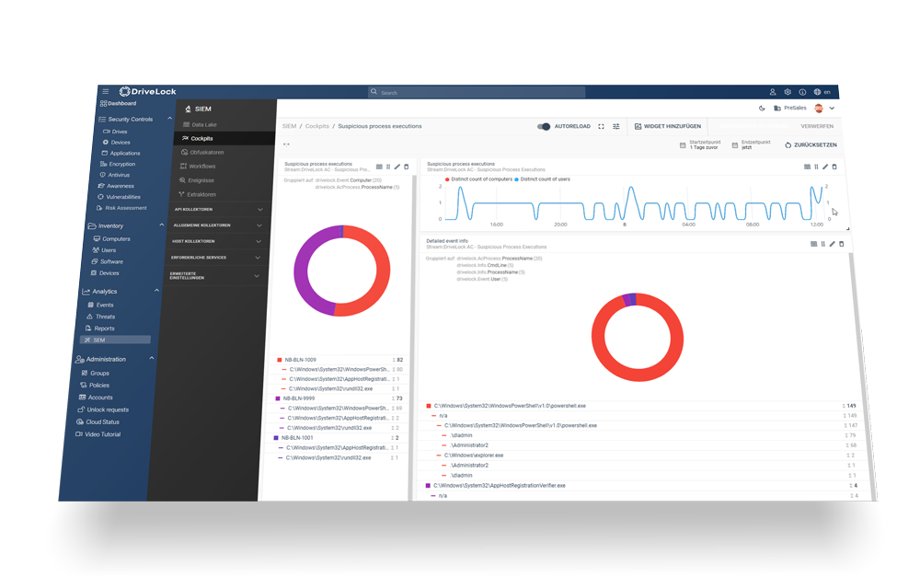
Task: Delete the left Suspicious process executions widget
Action: click(406, 167)
